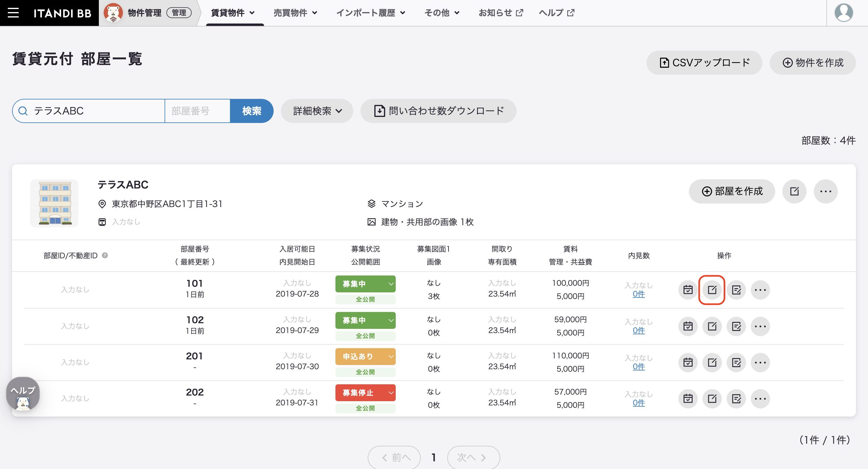The width and height of the screenshot is (868, 469).
Task: Open 0件 viewing count for room 201
Action: [x=639, y=367]
